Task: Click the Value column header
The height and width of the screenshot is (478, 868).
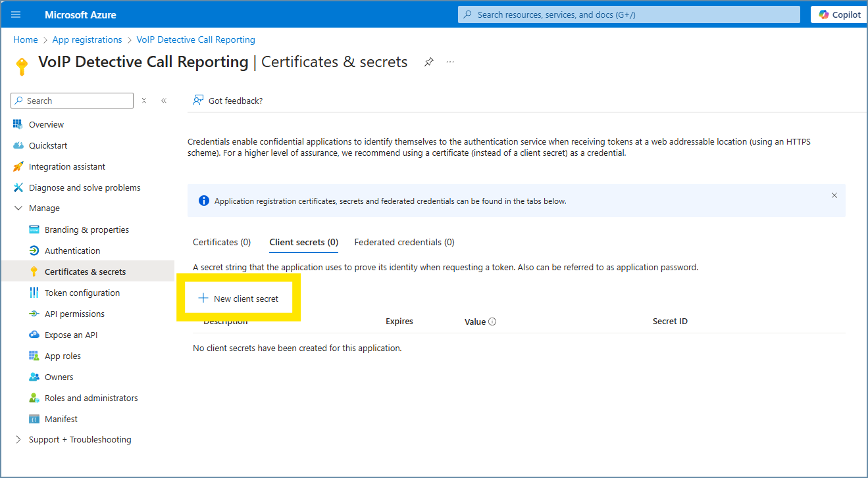Action: [x=475, y=322]
